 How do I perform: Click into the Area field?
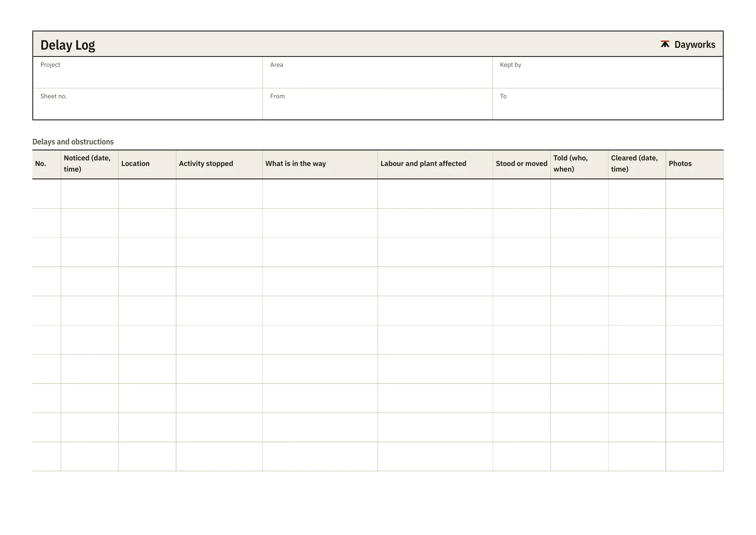click(378, 72)
